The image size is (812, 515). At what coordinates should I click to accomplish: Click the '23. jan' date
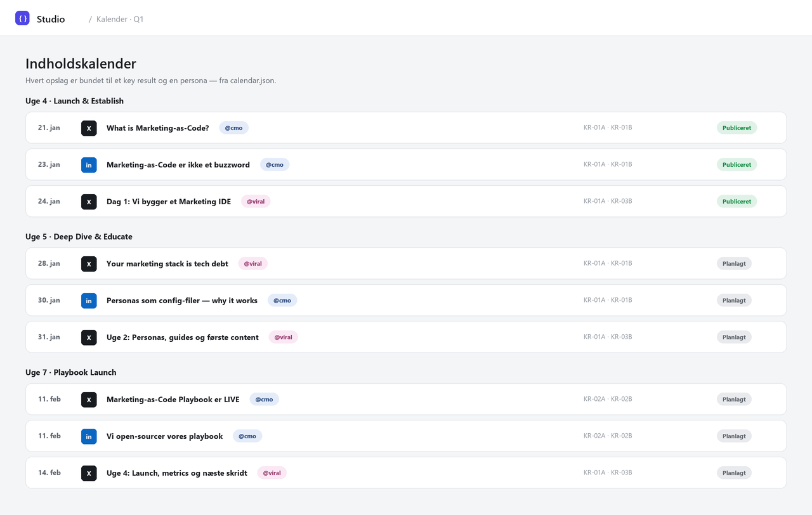tap(49, 165)
